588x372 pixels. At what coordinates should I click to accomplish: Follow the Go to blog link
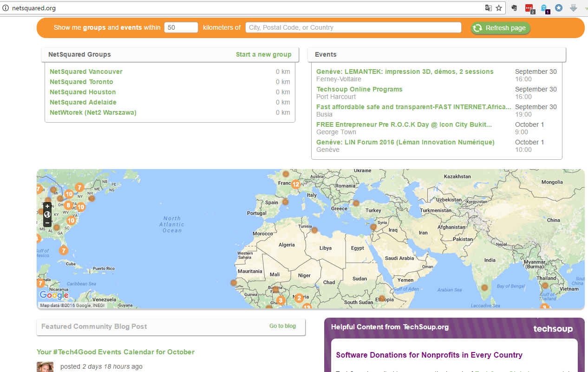click(282, 326)
